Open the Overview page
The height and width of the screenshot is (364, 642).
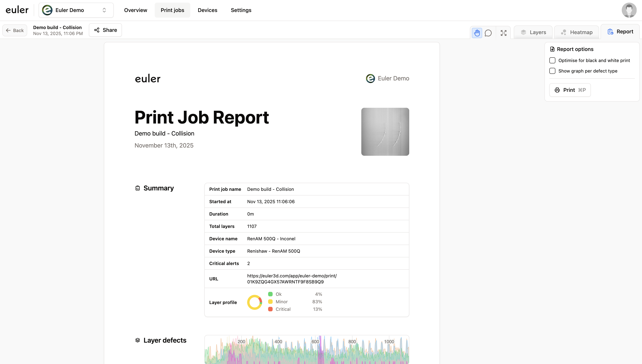point(136,10)
